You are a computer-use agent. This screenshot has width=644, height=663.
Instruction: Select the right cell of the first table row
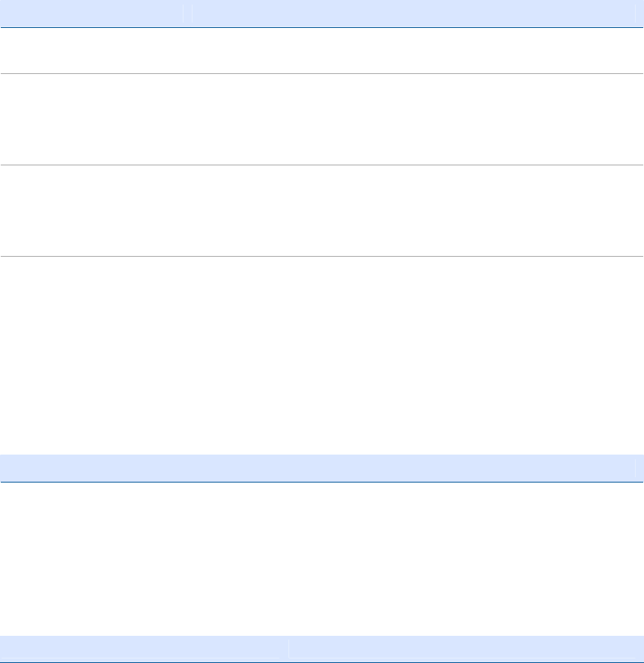pos(412,51)
